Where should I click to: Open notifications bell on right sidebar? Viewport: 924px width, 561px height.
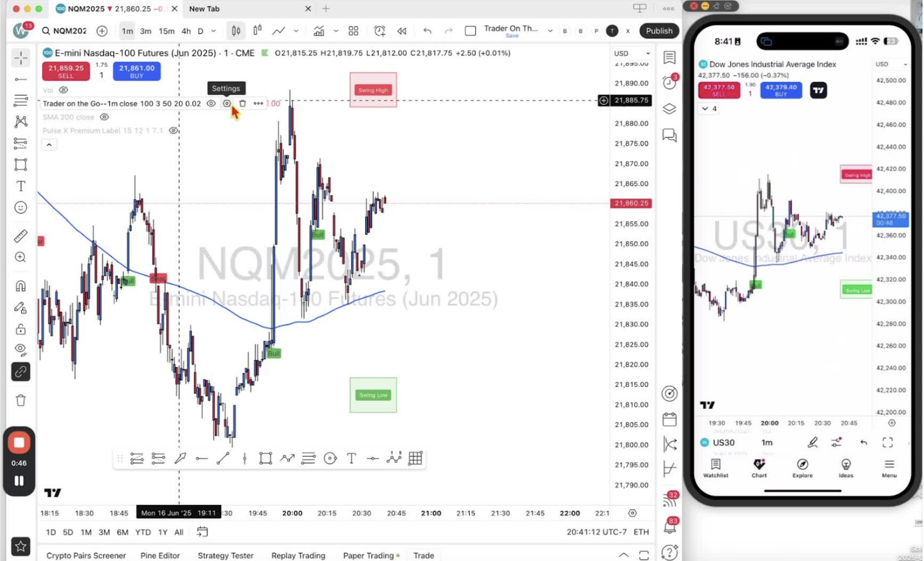point(669,526)
